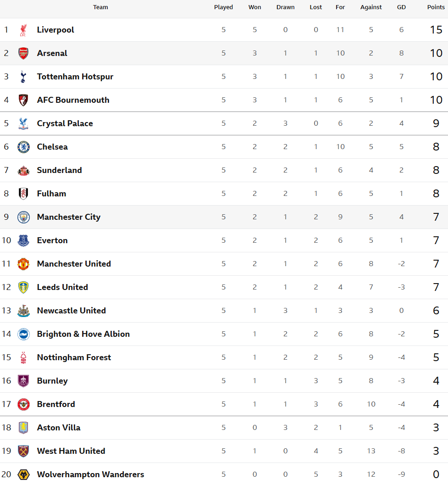Click the Manchester City crest

[23, 217]
